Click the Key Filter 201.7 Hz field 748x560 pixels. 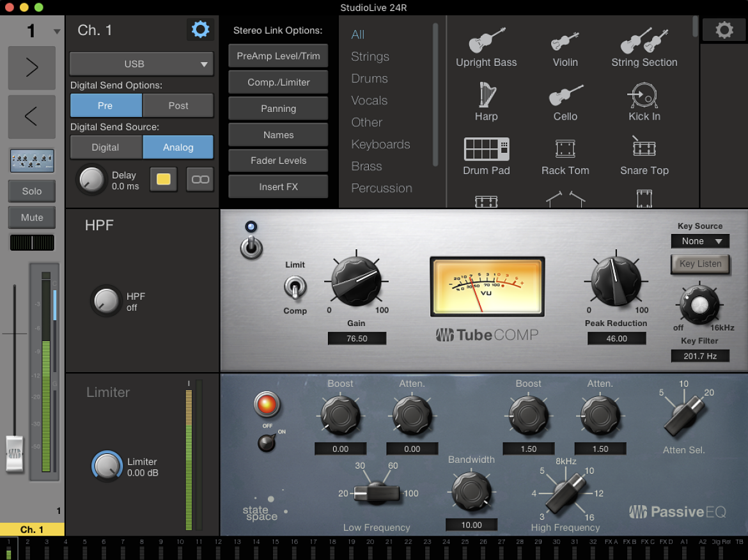[700, 356]
